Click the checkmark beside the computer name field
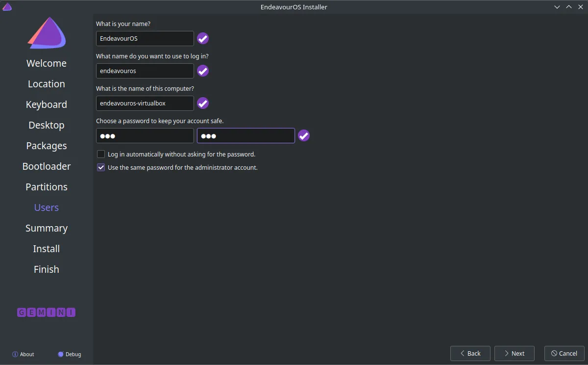Screen dimensions: 588x365 203,103
